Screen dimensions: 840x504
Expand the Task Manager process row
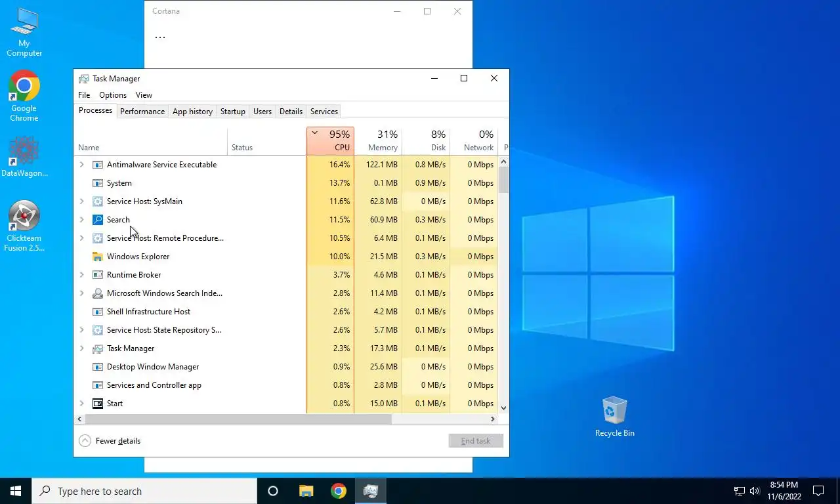(81, 348)
